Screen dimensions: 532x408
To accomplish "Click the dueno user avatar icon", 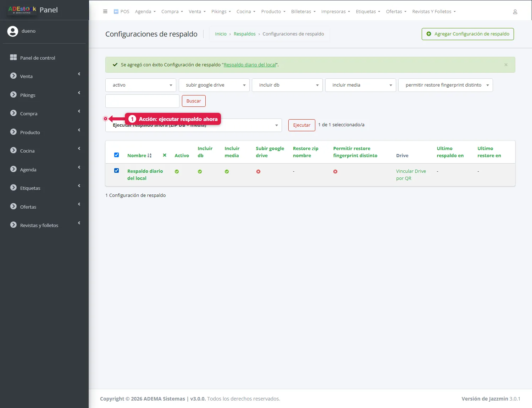I will tap(13, 31).
